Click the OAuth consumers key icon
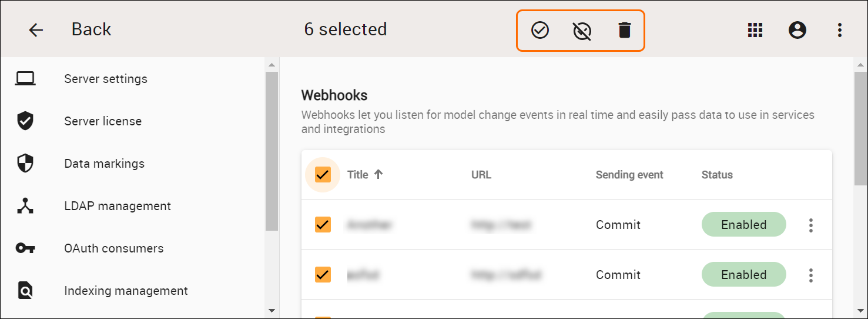Screen dimensions: 868x319 click(x=25, y=248)
